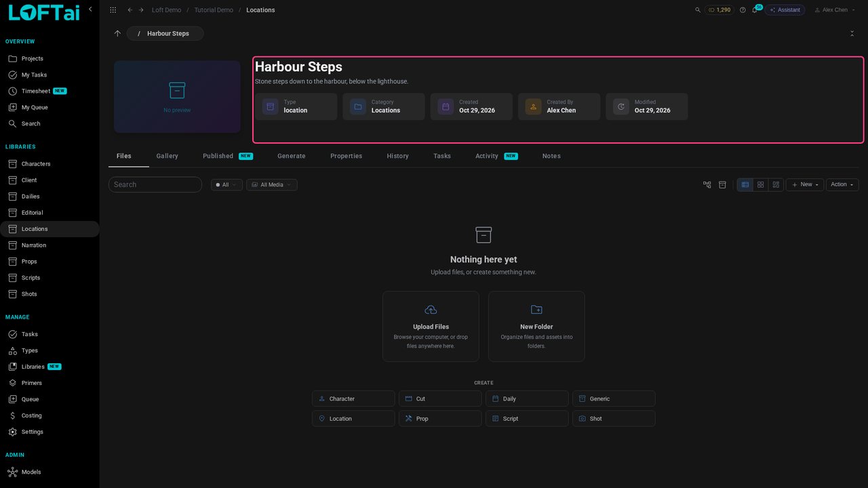Screen dimensions: 868x488
Task: Click the No preview thumbnail
Action: (x=177, y=97)
